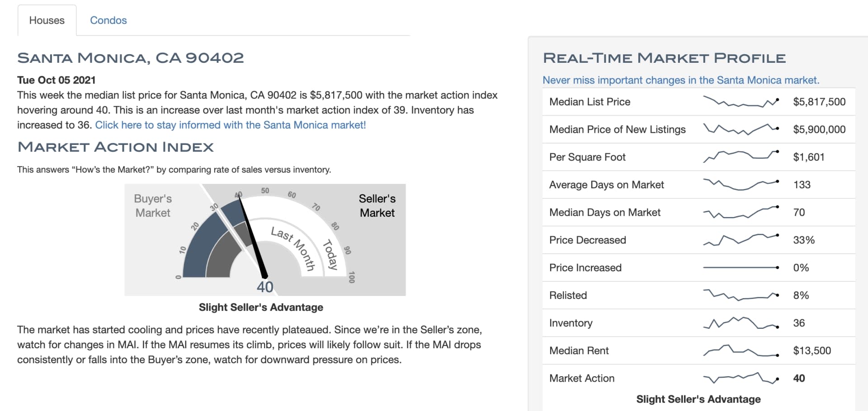Click the Inventory sparkline chart

pos(741,322)
